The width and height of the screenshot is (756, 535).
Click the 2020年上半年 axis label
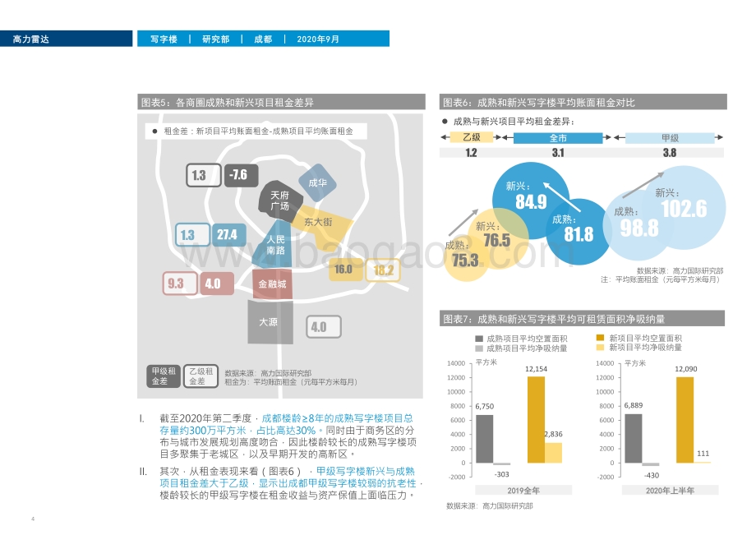(670, 491)
